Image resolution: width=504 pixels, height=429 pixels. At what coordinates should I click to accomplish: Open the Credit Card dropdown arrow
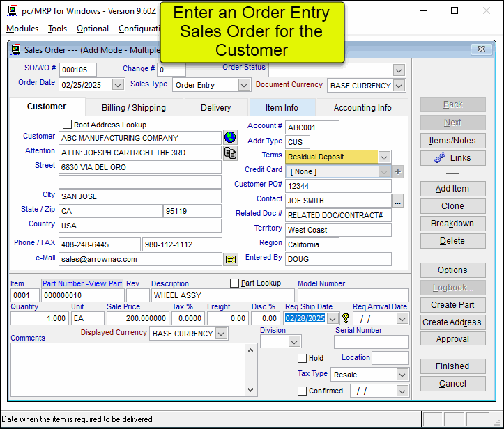point(384,172)
